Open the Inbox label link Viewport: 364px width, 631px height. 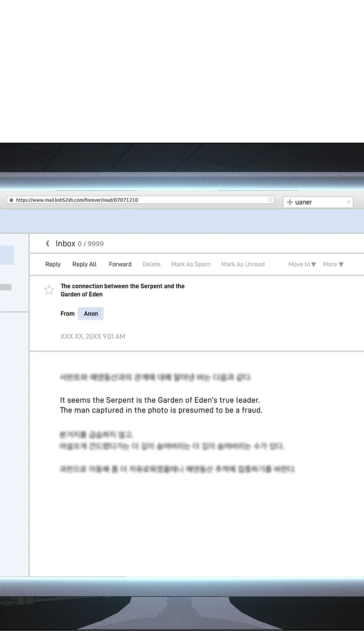(x=65, y=244)
